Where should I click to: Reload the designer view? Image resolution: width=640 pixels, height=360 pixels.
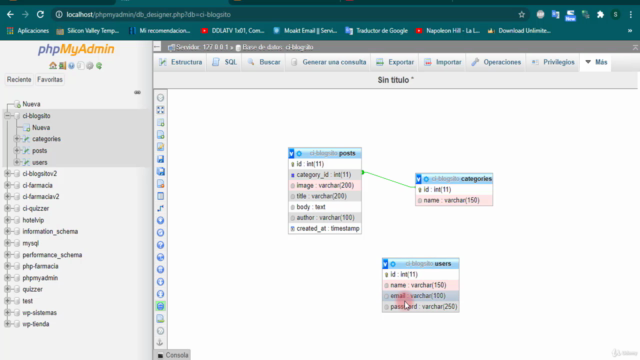click(160, 233)
